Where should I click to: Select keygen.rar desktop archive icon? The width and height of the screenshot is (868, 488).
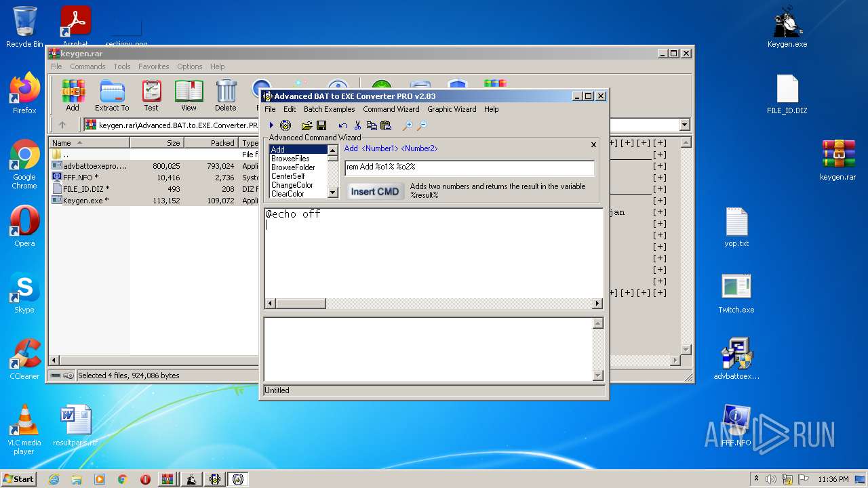tap(837, 160)
